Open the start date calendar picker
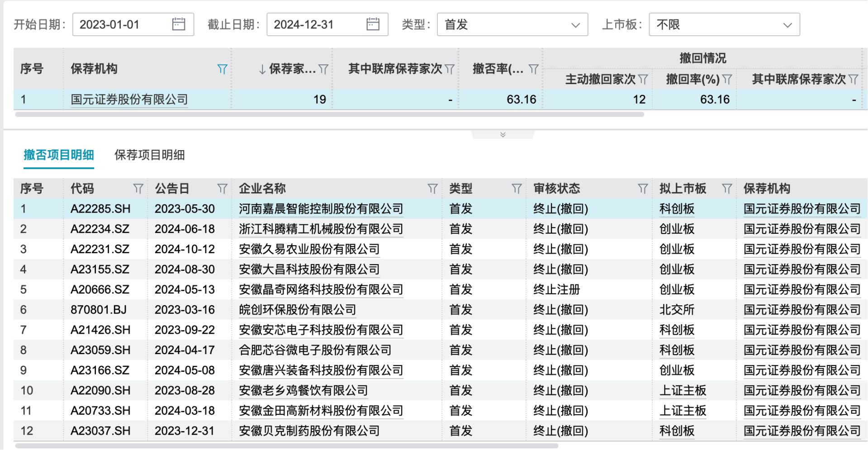The image size is (868, 450). coord(179,24)
